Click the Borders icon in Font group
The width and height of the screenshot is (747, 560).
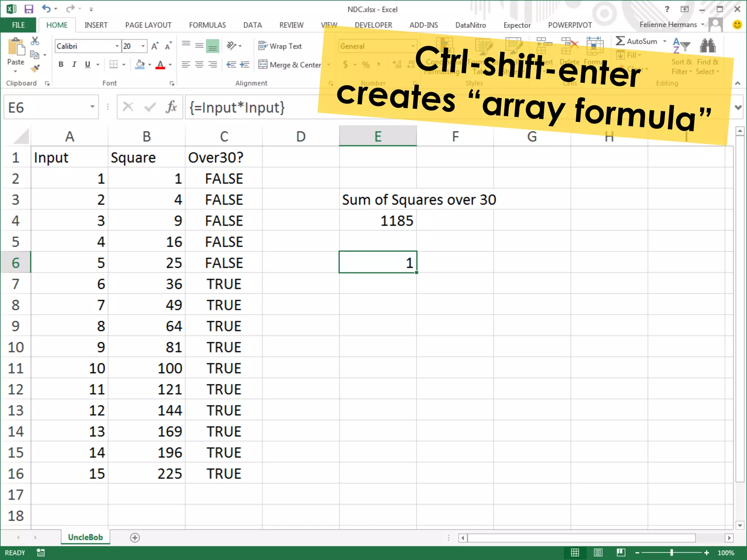click(113, 65)
